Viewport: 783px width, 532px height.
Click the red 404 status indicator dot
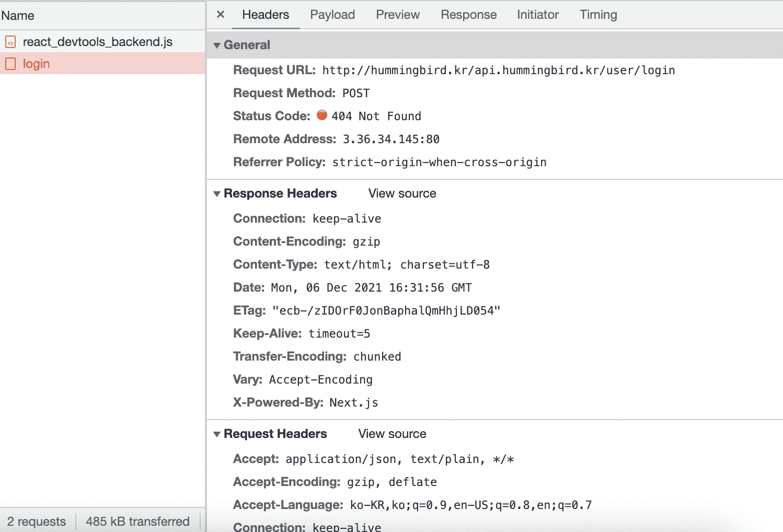pyautogui.click(x=322, y=115)
